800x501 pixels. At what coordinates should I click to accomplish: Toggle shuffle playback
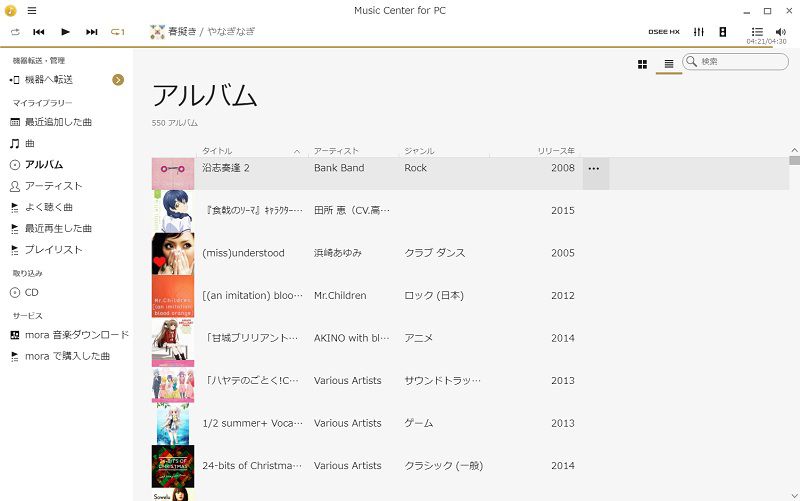[15, 32]
